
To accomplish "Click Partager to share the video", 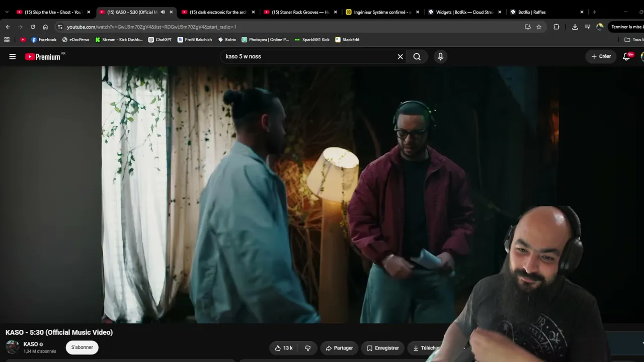I will coord(339,348).
